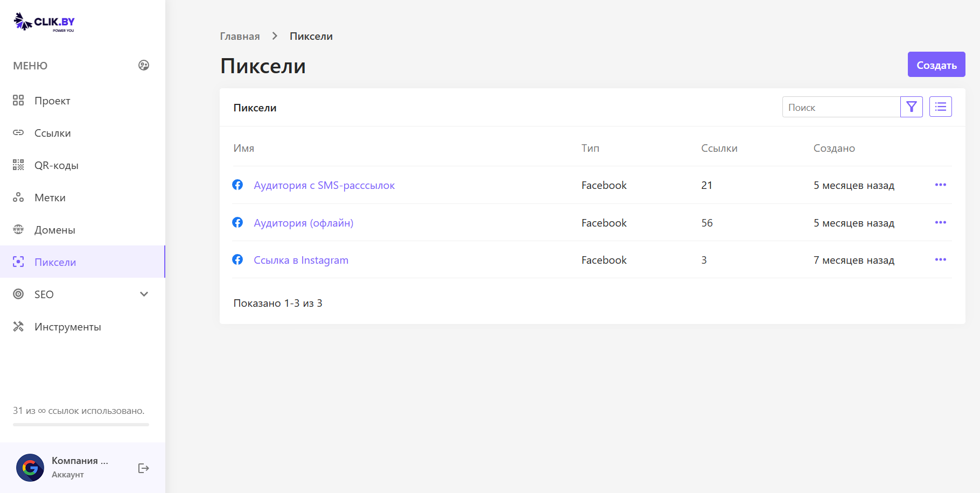This screenshot has width=980, height=493.
Task: Select Метки in the sidebar
Action: tap(50, 198)
